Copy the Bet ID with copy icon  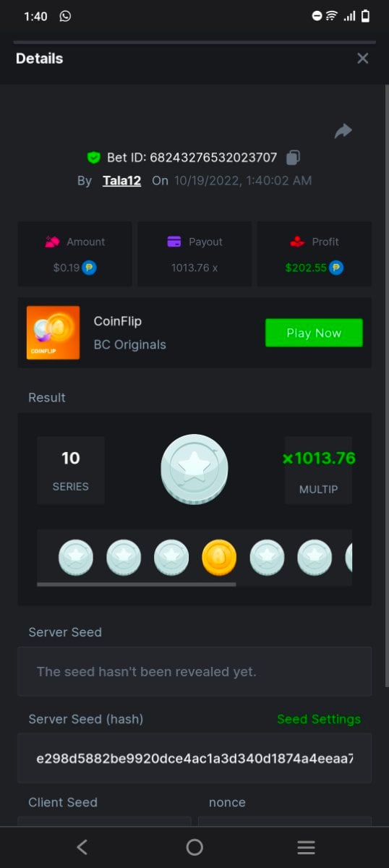tap(293, 157)
